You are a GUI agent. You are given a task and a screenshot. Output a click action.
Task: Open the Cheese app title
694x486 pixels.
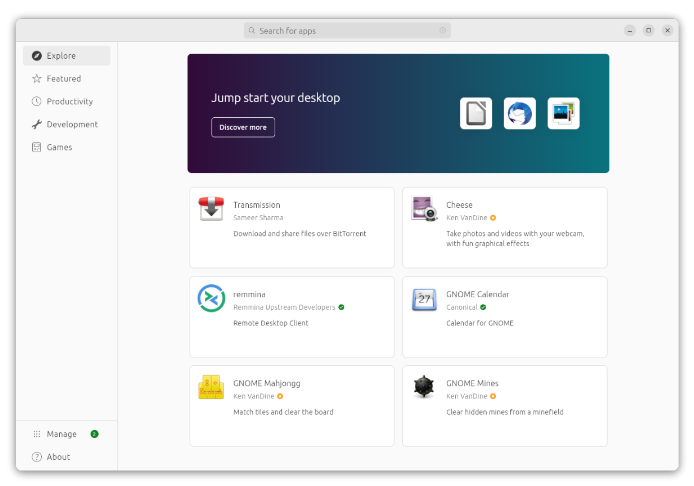459,205
